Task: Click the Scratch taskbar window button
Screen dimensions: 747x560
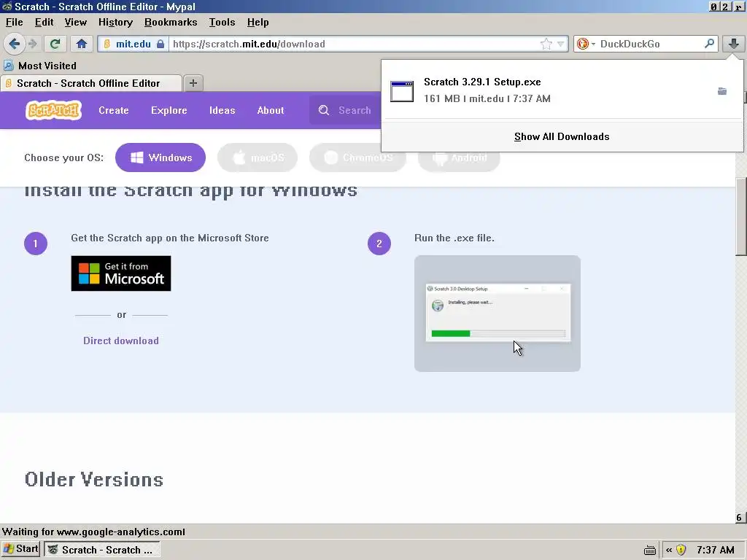Action: pyautogui.click(x=102, y=550)
